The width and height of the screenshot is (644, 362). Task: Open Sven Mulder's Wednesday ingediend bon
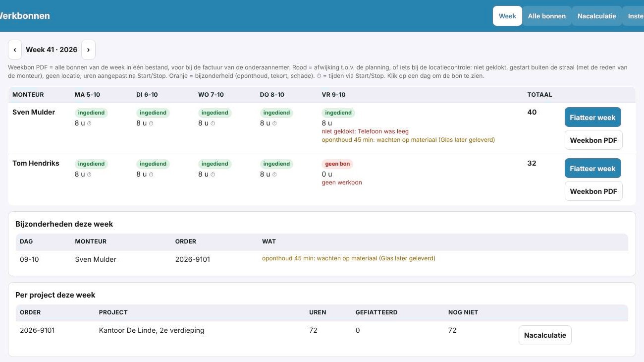pos(215,113)
